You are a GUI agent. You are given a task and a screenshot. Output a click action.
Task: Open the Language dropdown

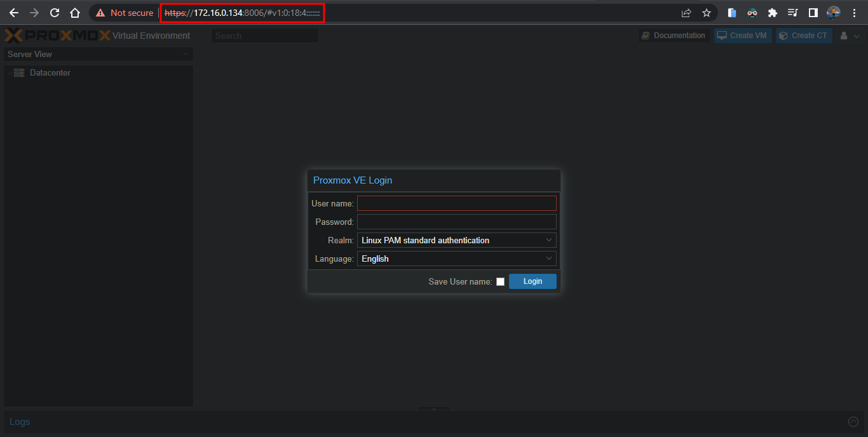point(456,259)
